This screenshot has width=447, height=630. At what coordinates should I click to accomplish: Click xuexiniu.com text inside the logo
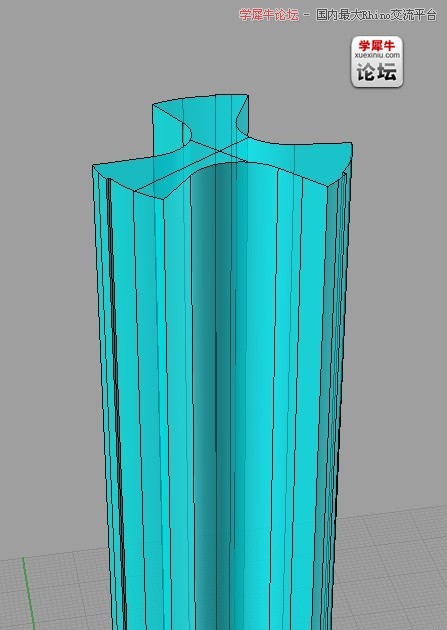tap(377, 55)
